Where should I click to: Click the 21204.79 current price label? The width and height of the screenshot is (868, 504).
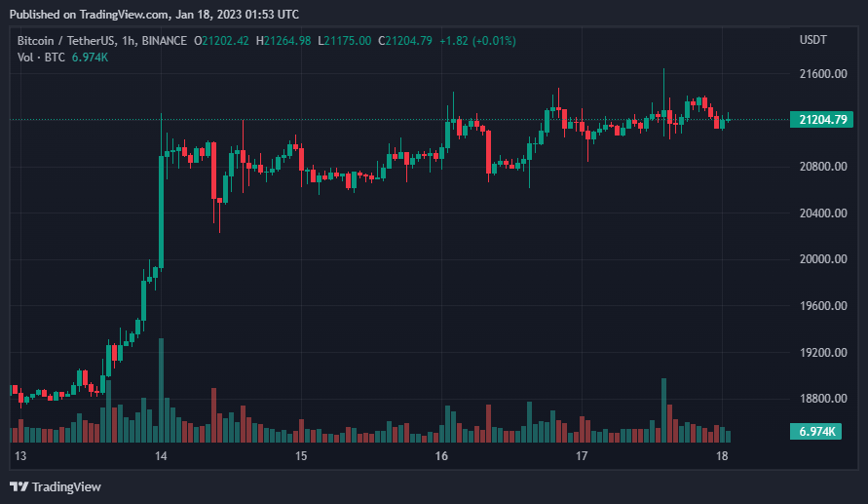[821, 119]
